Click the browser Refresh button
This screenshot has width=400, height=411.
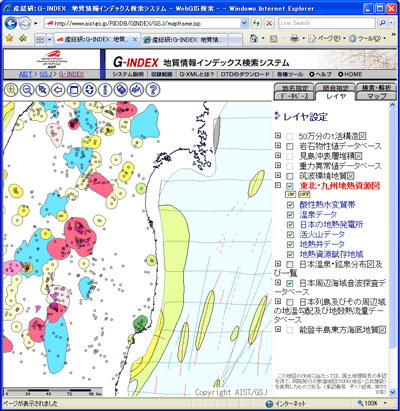pyautogui.click(x=256, y=23)
